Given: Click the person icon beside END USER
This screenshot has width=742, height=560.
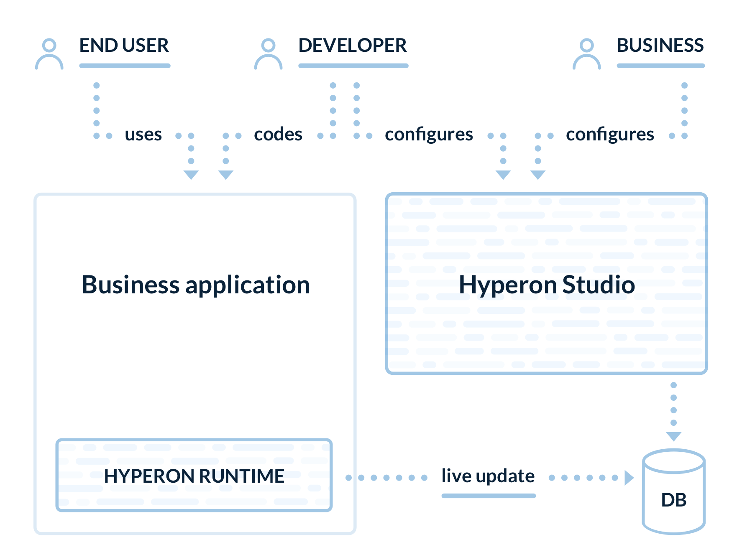Looking at the screenshot, I should coord(49,54).
